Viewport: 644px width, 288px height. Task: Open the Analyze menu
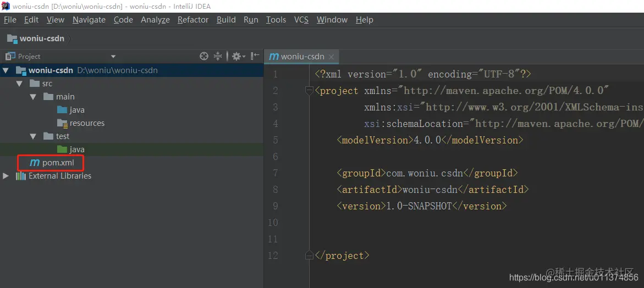pos(155,20)
